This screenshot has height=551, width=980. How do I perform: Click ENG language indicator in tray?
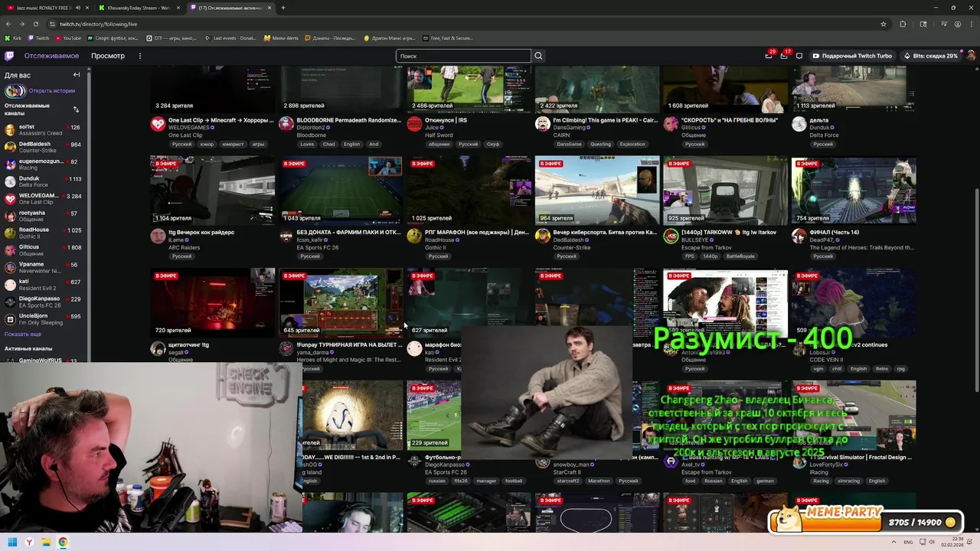(910, 543)
